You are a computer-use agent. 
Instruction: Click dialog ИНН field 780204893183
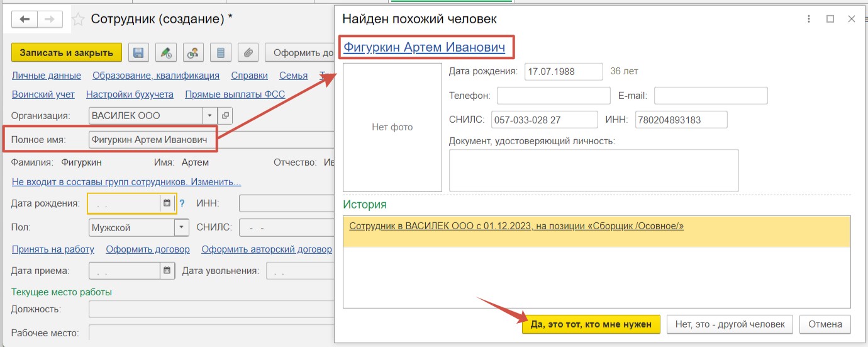point(681,120)
